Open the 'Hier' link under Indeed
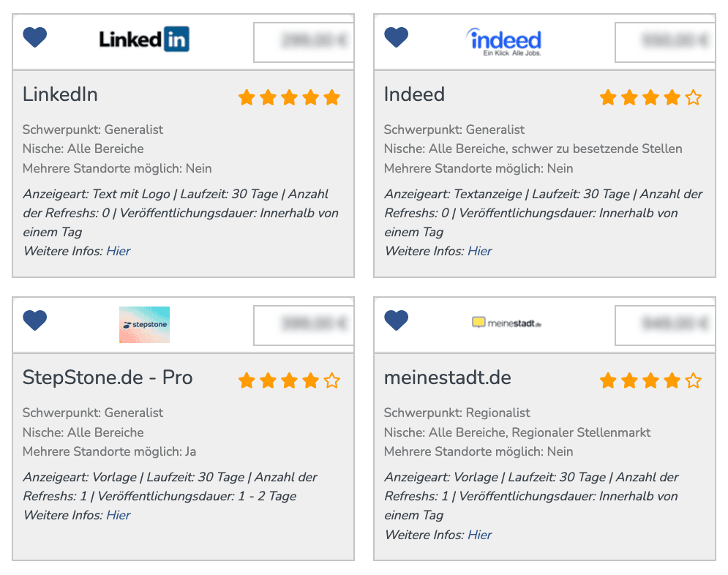 [479, 251]
